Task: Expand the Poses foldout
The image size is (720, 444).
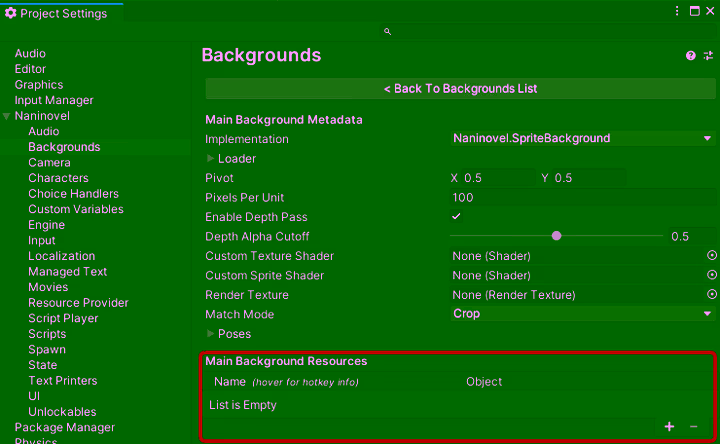Action: point(211,334)
